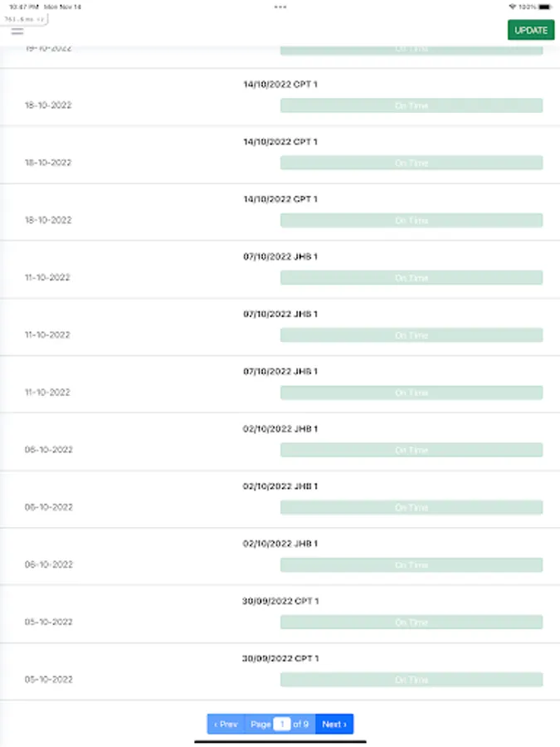Click On Time bar of last 07/10/2022 JHB 1 row
The width and height of the screenshot is (560, 747).
click(411, 393)
